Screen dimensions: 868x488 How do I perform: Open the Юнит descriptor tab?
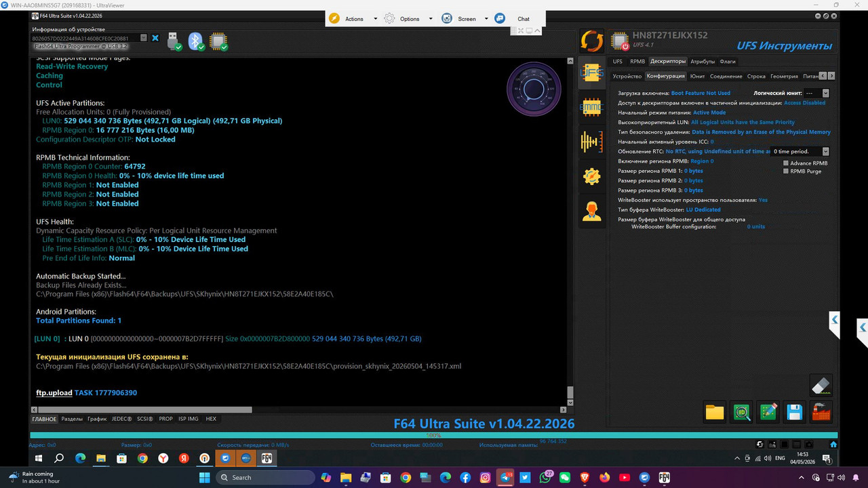(697, 77)
